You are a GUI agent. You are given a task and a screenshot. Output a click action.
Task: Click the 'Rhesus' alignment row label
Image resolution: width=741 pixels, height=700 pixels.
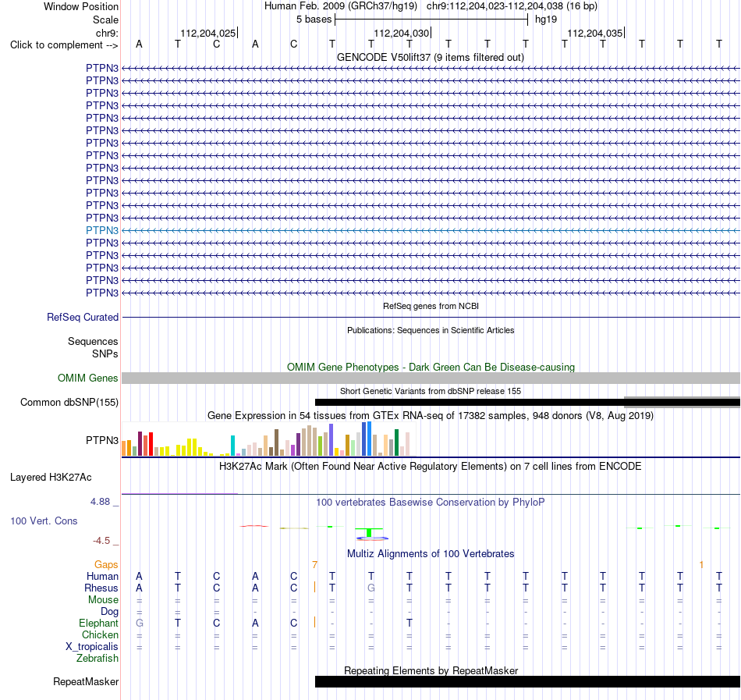101,588
